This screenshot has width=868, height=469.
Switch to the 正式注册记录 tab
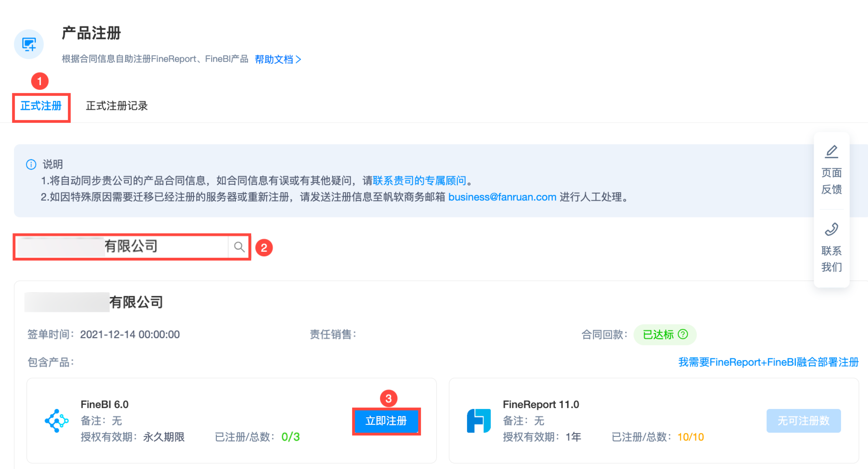click(x=117, y=106)
